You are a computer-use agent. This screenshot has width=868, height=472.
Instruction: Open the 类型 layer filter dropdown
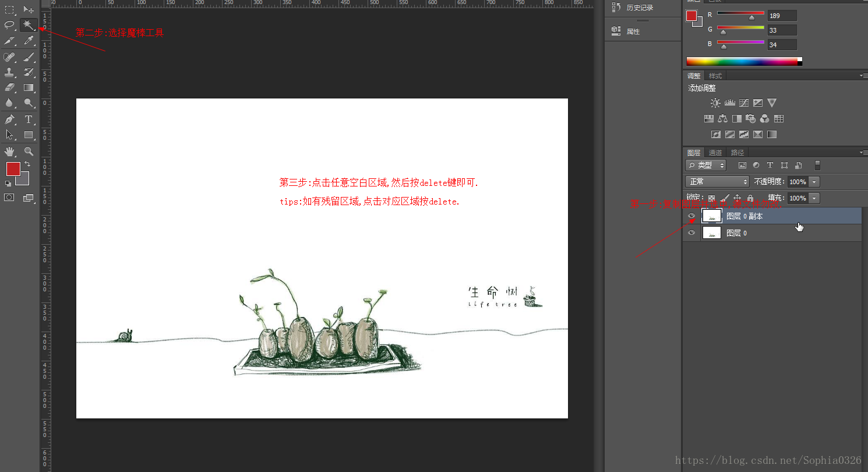click(x=706, y=165)
